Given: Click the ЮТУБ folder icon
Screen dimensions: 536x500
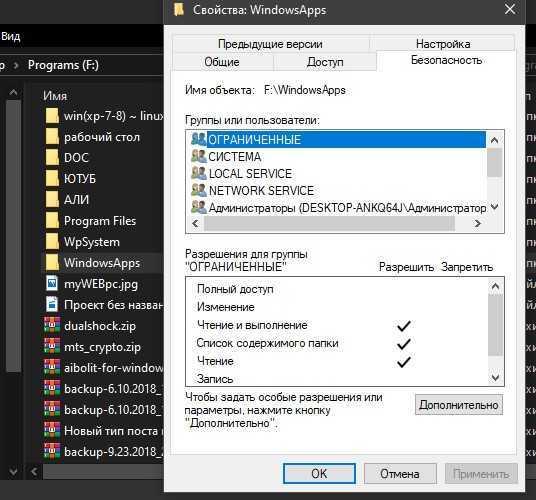Looking at the screenshot, I should (x=52, y=179).
